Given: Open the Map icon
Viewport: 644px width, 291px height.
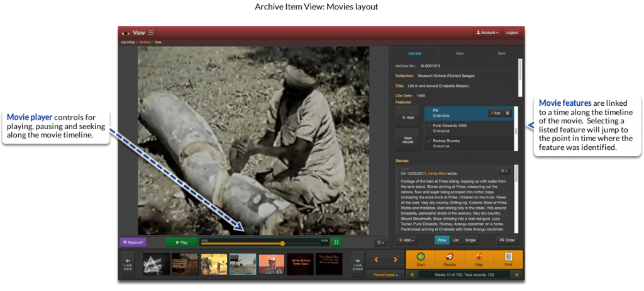Looking at the screenshot, I should (479, 260).
